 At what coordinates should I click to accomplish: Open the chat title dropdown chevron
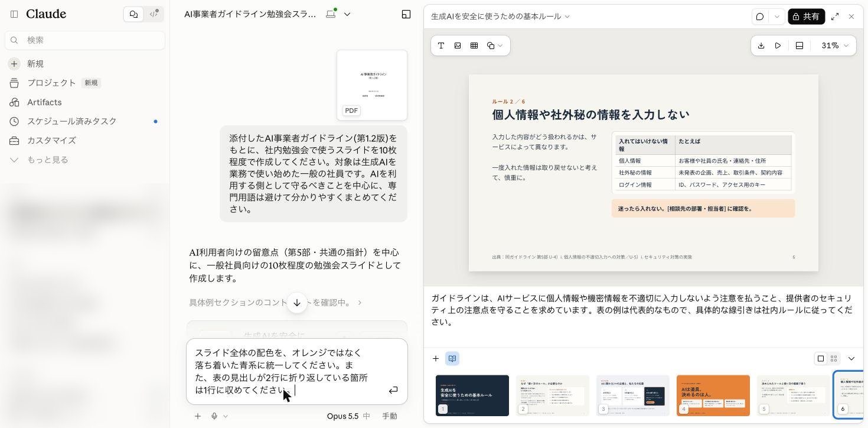(347, 14)
